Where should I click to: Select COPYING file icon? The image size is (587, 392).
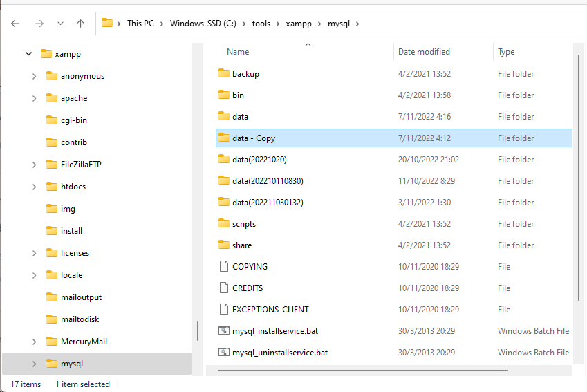[224, 266]
